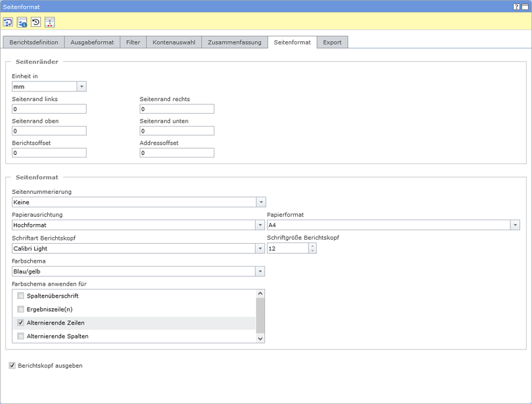The height and width of the screenshot is (404, 532).
Task: Switch to the Berichtsdefinition tab
Action: (x=34, y=42)
